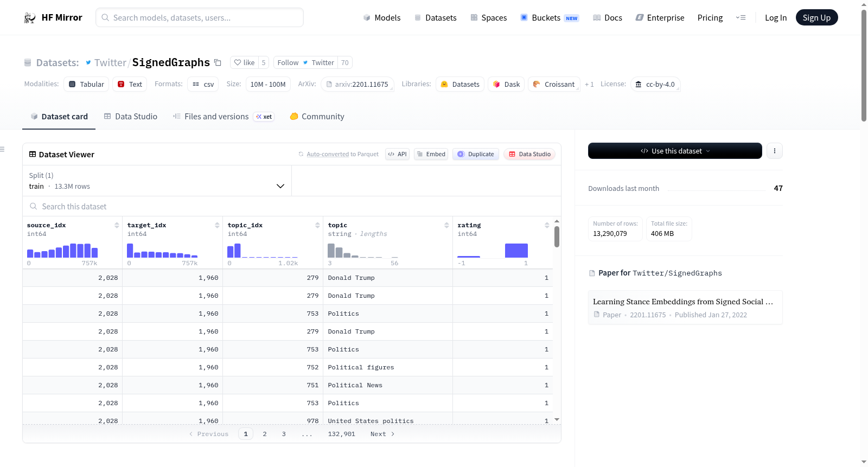
Task: Click the paper document icon next to Paper for
Action: [x=592, y=273]
